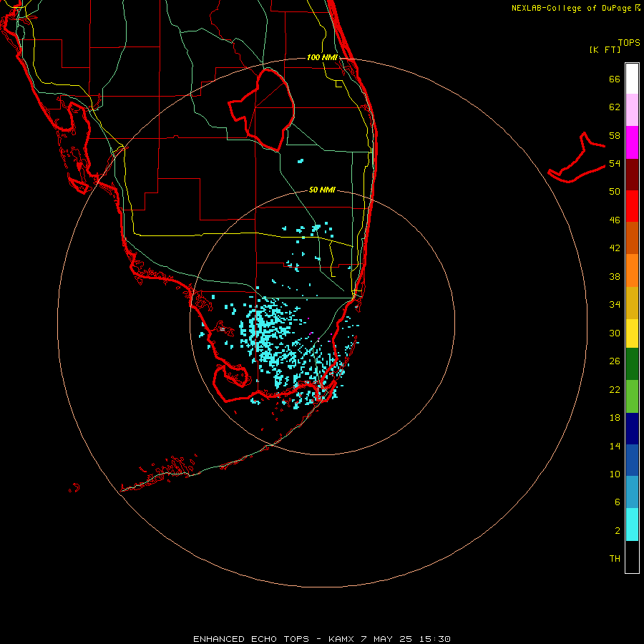
Task: Click the black TH threshold legend band
Action: click(x=632, y=557)
